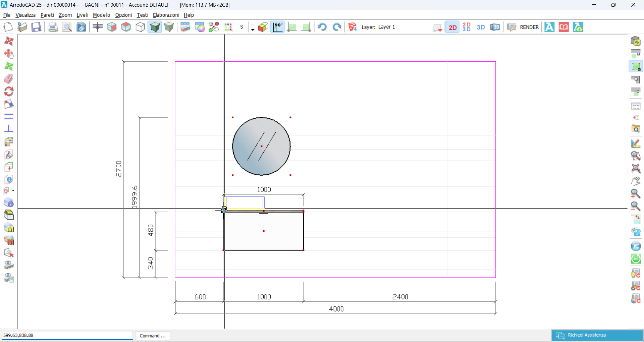
Task: Expand the arrow next to left sidebar icon
Action: [x=13, y=191]
